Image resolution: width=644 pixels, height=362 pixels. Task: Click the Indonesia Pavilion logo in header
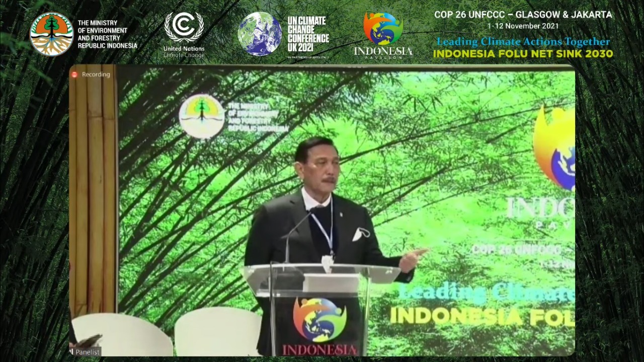383,35
